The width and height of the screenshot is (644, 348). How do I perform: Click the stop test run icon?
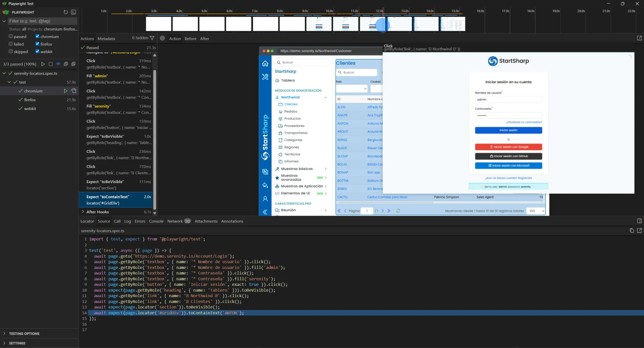point(51,64)
